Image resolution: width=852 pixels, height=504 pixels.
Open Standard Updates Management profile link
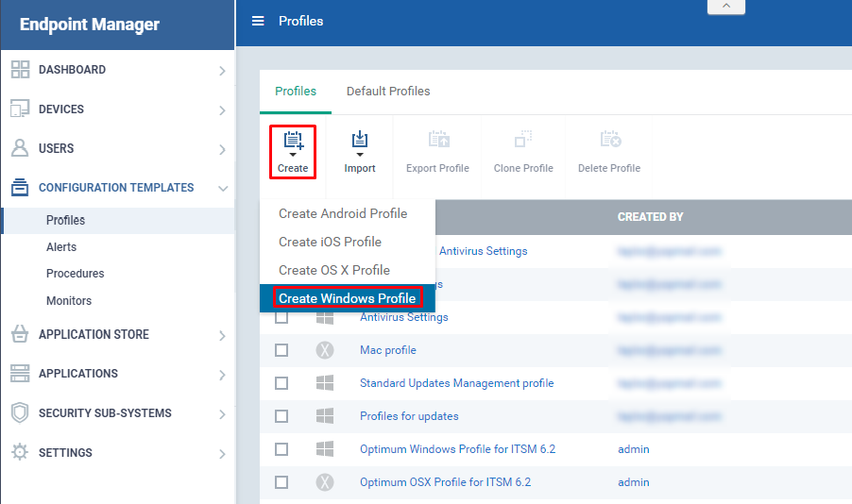[456, 383]
